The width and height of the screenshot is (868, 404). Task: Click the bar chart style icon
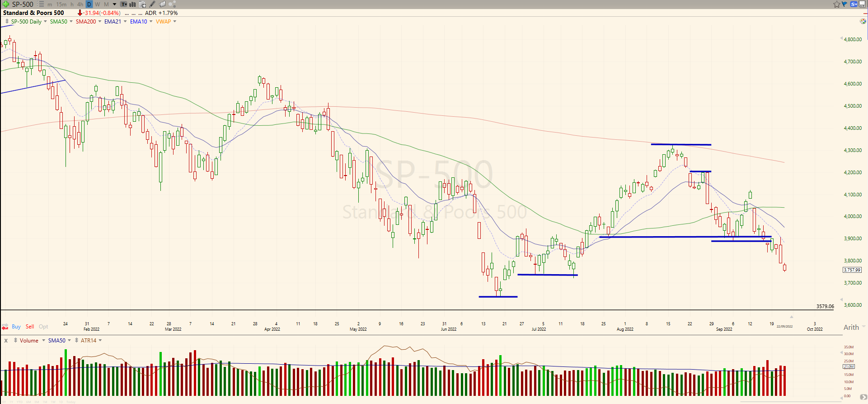(x=132, y=4)
